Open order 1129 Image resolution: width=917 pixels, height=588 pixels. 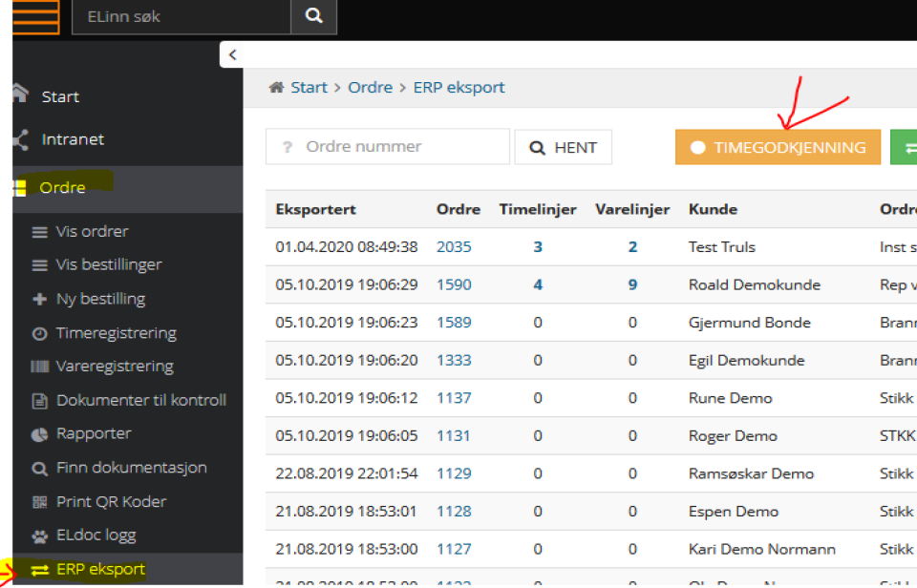click(454, 473)
